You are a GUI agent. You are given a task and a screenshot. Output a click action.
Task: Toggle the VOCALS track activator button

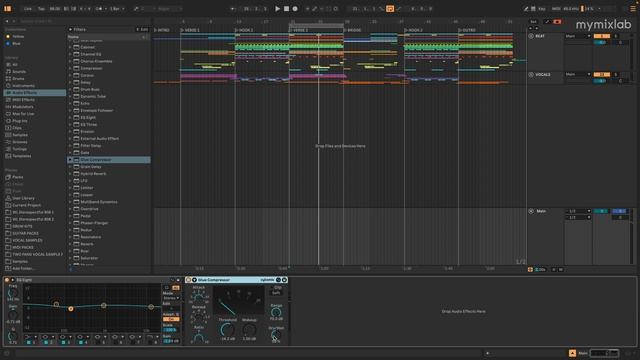click(x=602, y=74)
